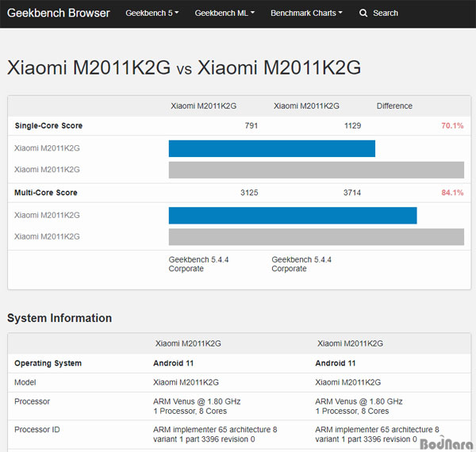The width and height of the screenshot is (476, 452).
Task: Click the gray single-core score bar
Action: pos(317,170)
